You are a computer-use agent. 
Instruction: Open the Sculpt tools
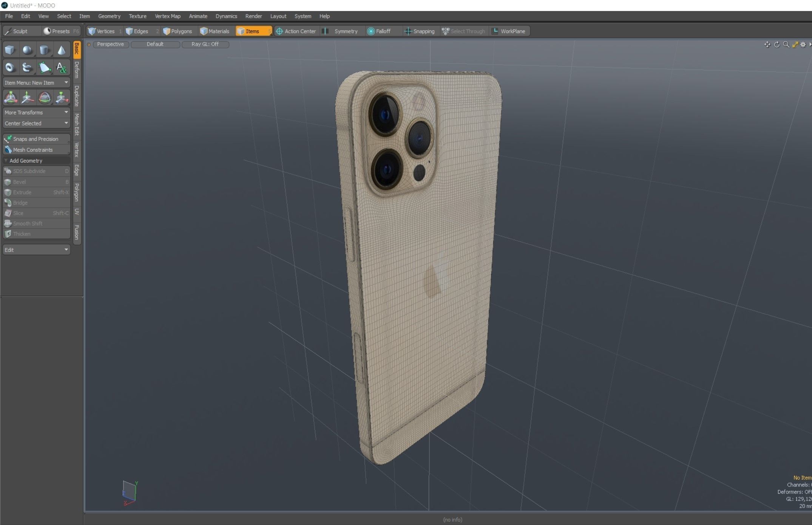point(21,31)
